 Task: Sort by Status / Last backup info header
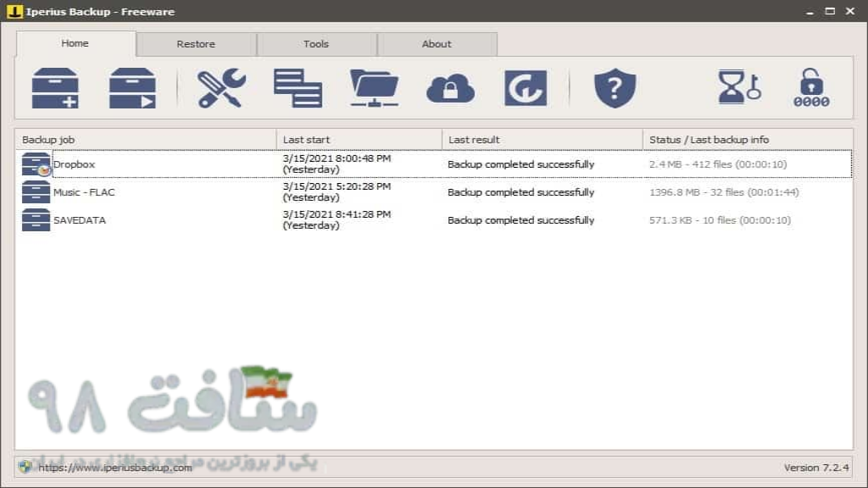(x=748, y=140)
